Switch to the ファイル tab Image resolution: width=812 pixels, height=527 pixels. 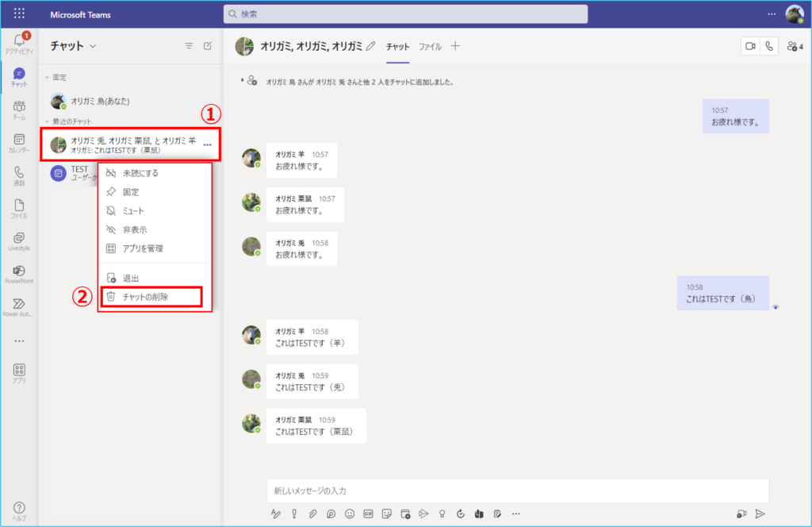[x=430, y=47]
